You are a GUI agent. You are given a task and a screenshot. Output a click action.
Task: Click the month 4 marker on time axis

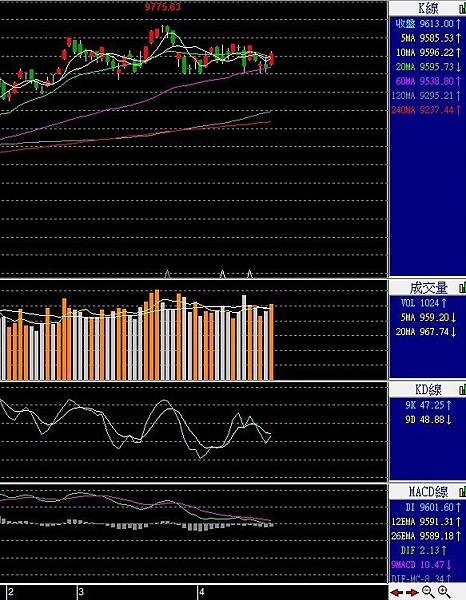[201, 592]
